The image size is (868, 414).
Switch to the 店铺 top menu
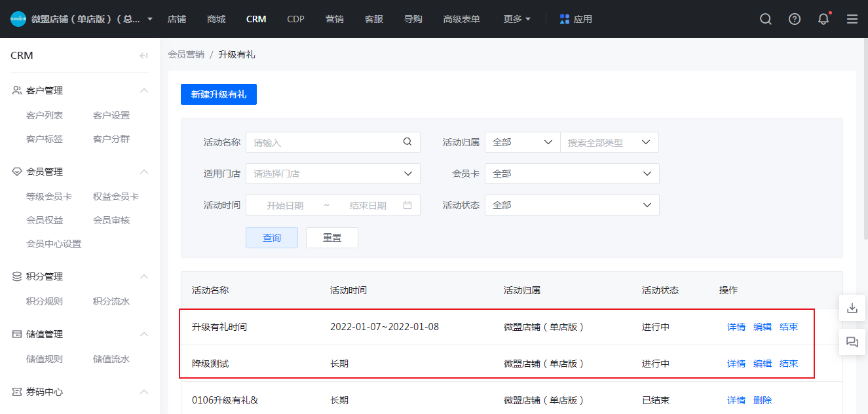(x=177, y=19)
